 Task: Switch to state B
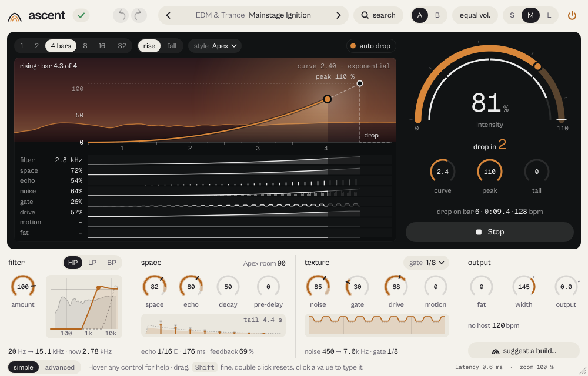pos(437,15)
